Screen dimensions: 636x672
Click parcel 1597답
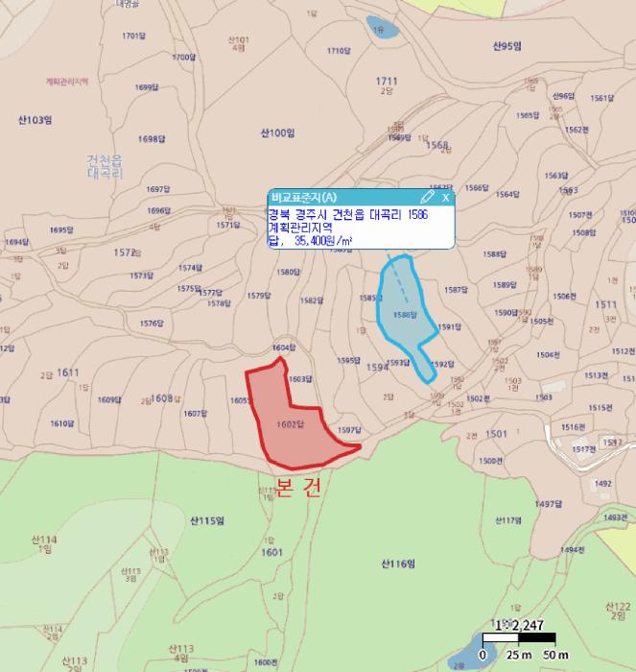[x=349, y=430]
